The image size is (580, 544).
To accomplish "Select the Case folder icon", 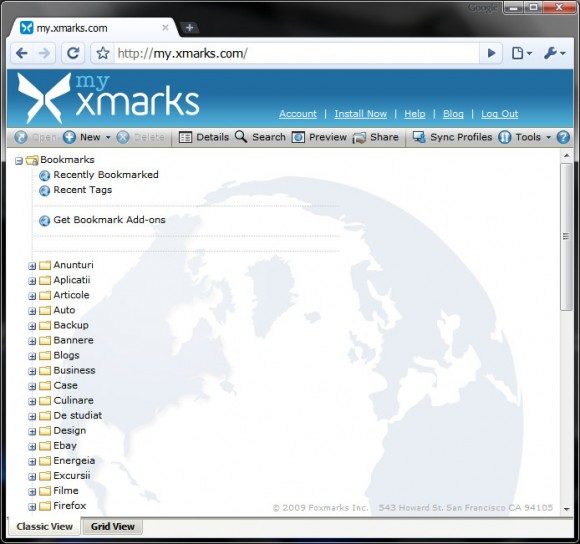I will pyautogui.click(x=45, y=386).
